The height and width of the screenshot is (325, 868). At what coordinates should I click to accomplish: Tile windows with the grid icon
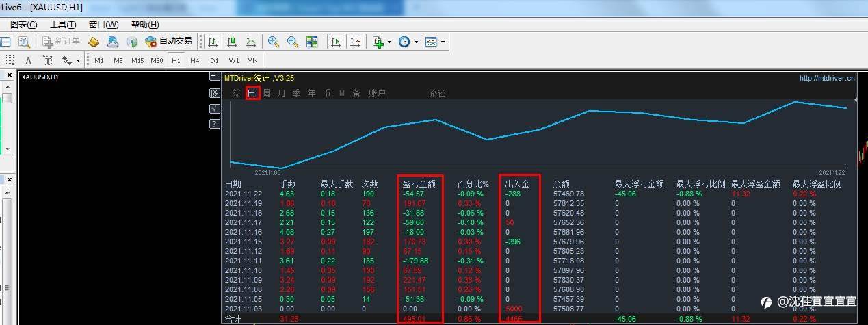pos(312,42)
